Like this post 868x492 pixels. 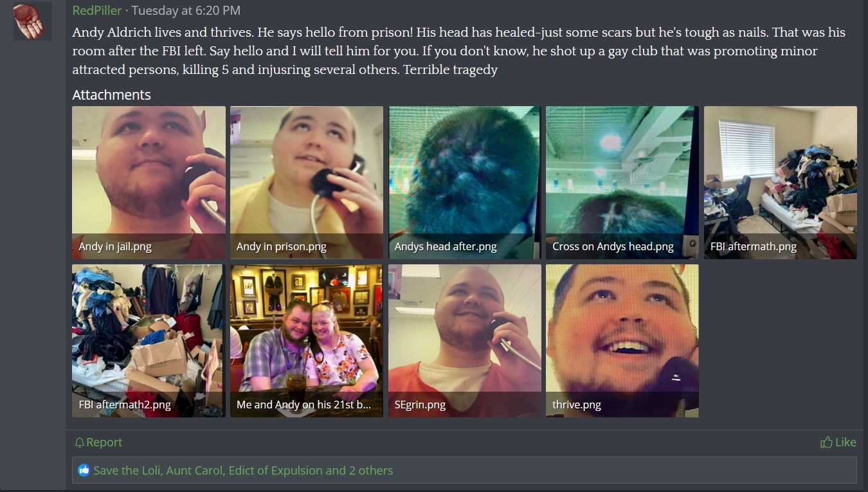coord(838,442)
